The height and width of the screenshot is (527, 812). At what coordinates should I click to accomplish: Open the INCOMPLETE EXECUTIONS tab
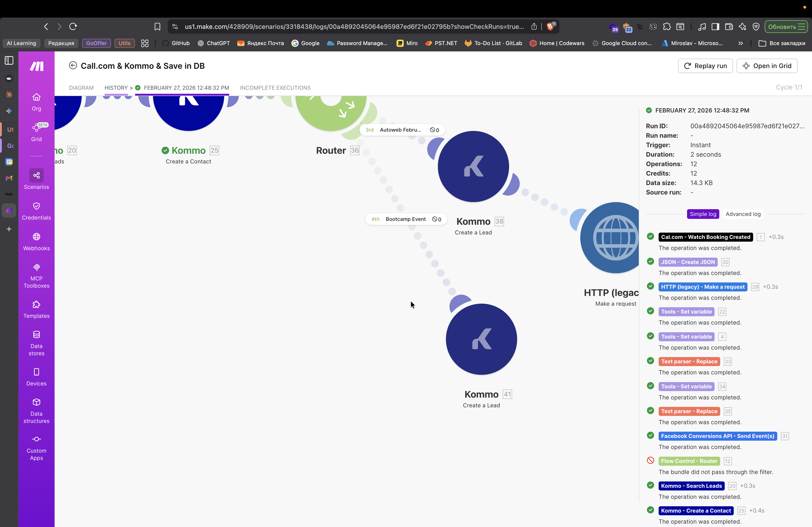point(275,88)
